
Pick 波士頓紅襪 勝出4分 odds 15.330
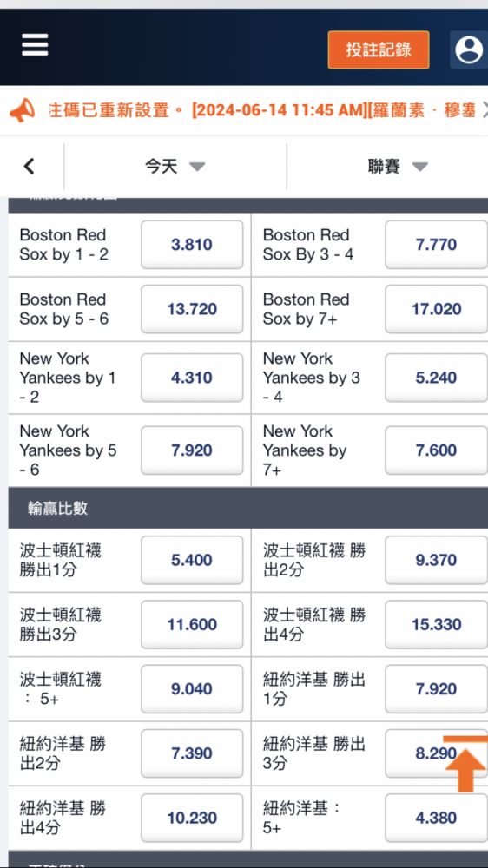(437, 624)
